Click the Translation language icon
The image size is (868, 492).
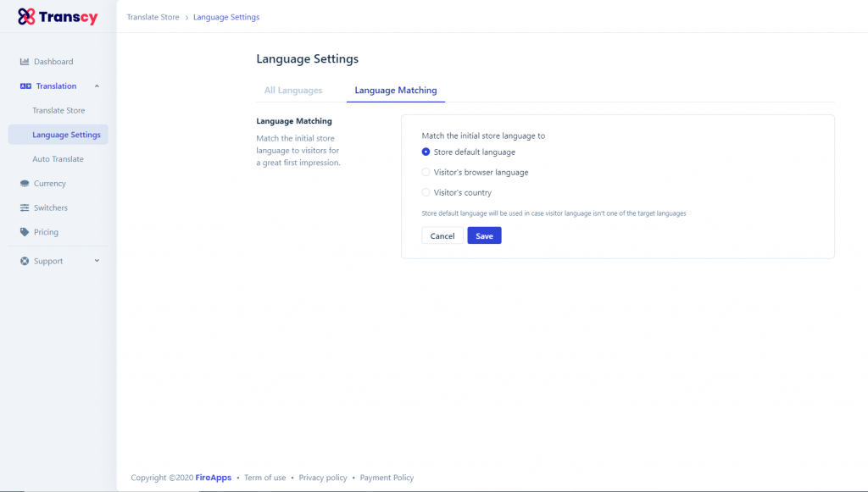pyautogui.click(x=25, y=86)
